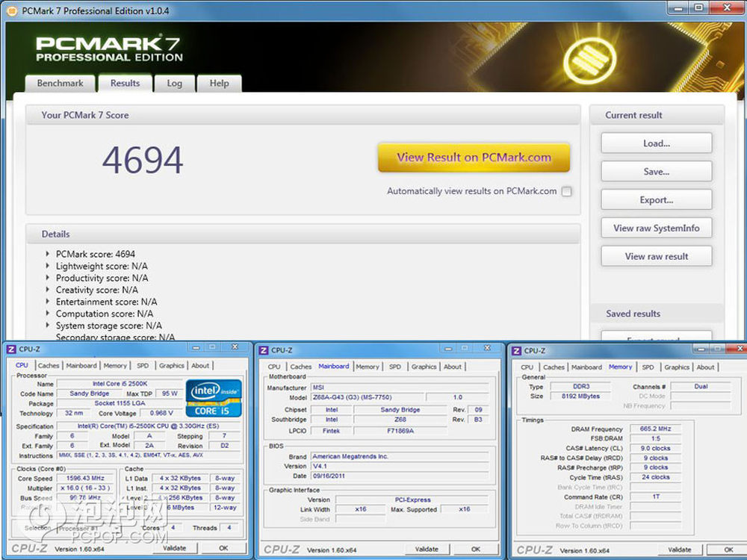This screenshot has height=560, width=747.
Task: Click the command rate value '1T'
Action: [656, 497]
